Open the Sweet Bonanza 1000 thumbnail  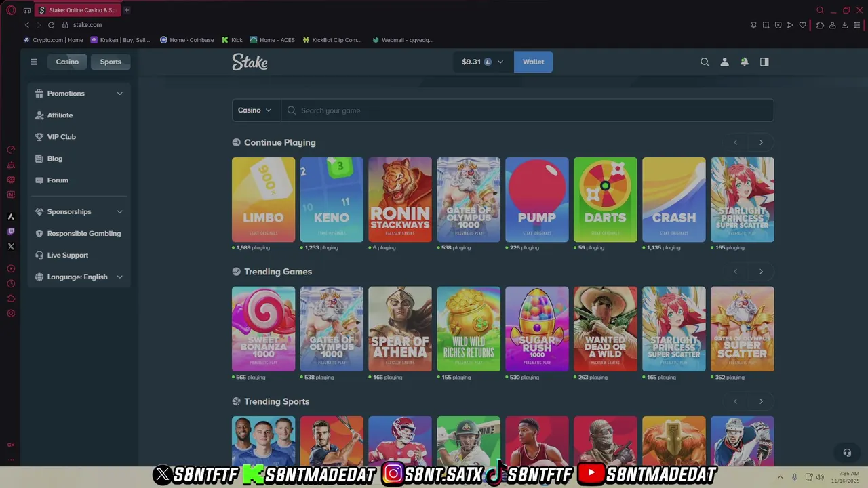coord(264,329)
